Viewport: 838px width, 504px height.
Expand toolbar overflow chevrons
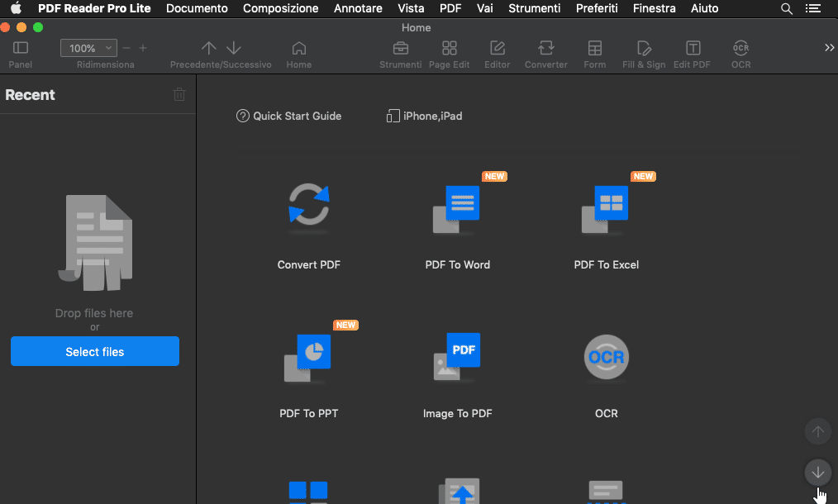point(829,48)
